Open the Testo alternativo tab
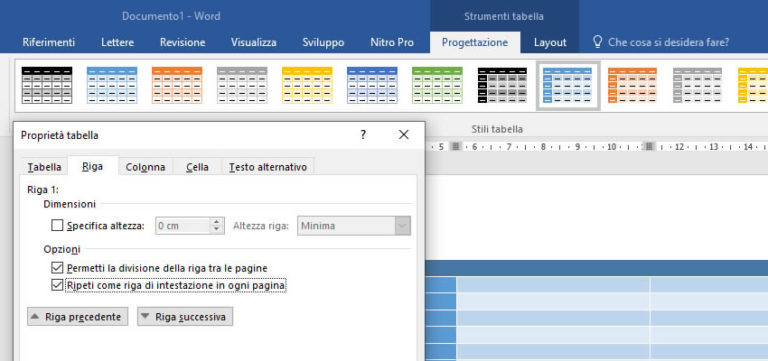 pyautogui.click(x=268, y=167)
